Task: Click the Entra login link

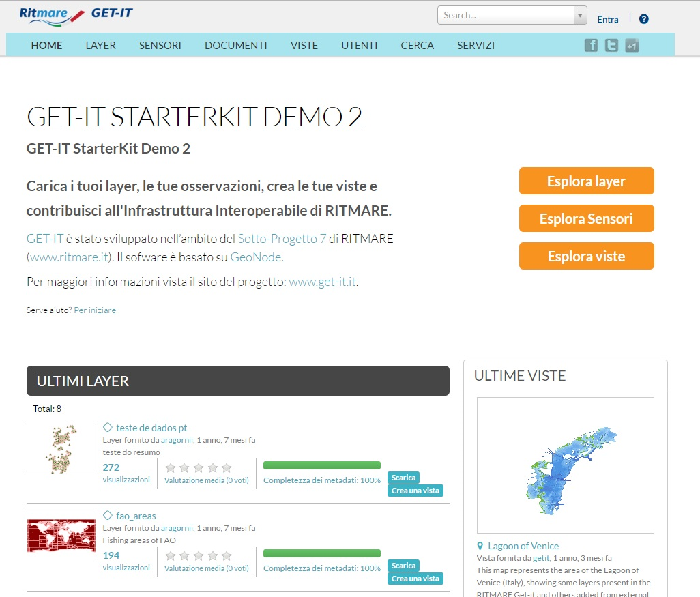Action: point(608,19)
